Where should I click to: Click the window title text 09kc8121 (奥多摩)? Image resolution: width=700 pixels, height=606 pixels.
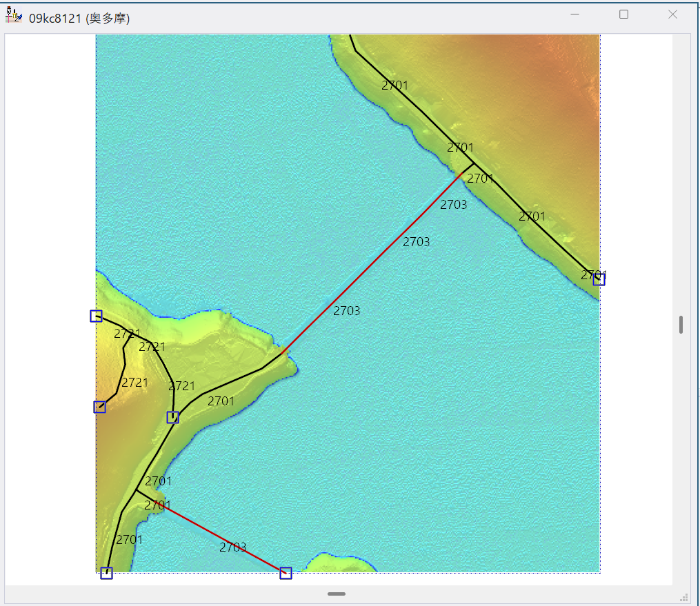click(79, 19)
